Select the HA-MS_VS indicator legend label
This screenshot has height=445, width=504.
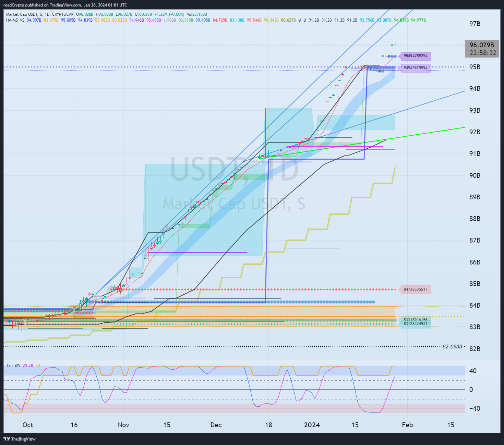coord(15,20)
